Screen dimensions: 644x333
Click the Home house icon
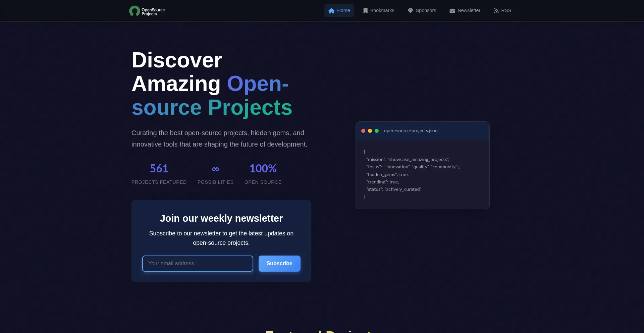[x=331, y=11]
